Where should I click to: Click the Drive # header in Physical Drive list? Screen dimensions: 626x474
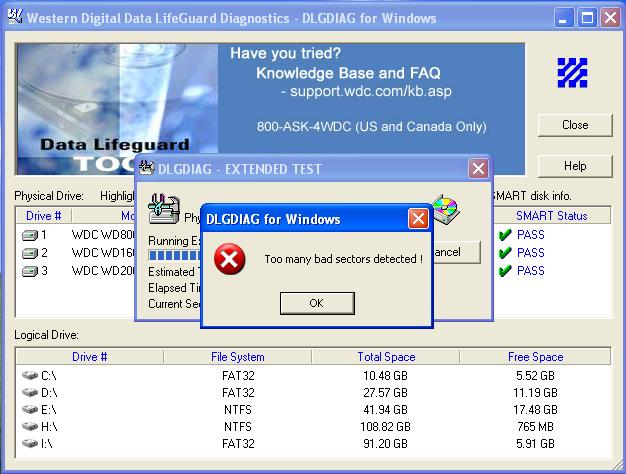(x=44, y=216)
